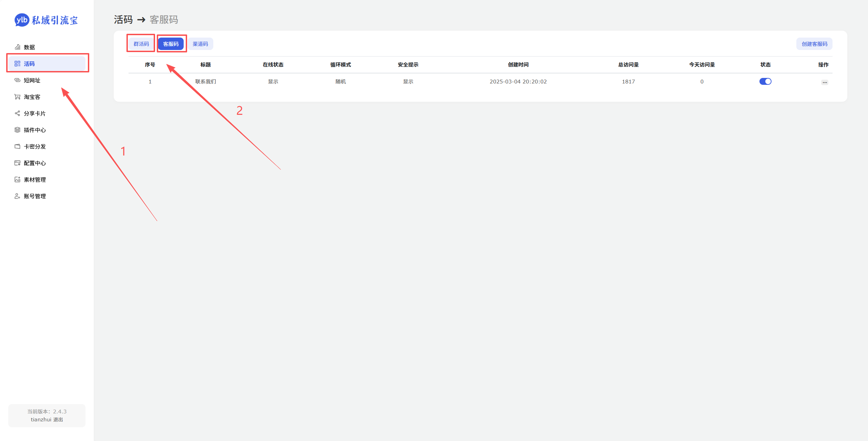The width and height of the screenshot is (868, 441).
Task: Switch to the 渠道码 tab
Action: click(x=200, y=44)
